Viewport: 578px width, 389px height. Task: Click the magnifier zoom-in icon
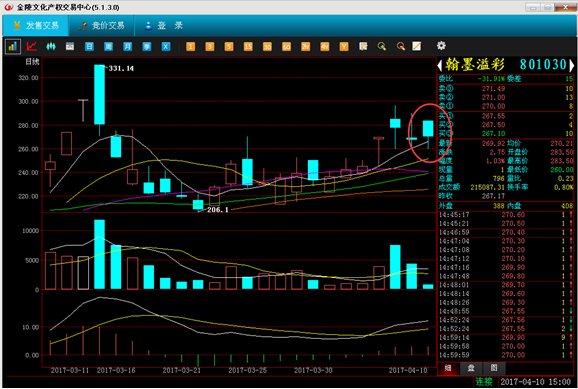click(382, 46)
